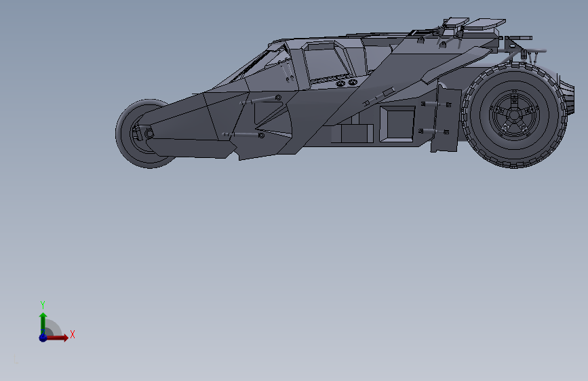This screenshot has height=381, width=588.
Task: Click the red X label of orientation triad
Action: [x=73, y=334]
